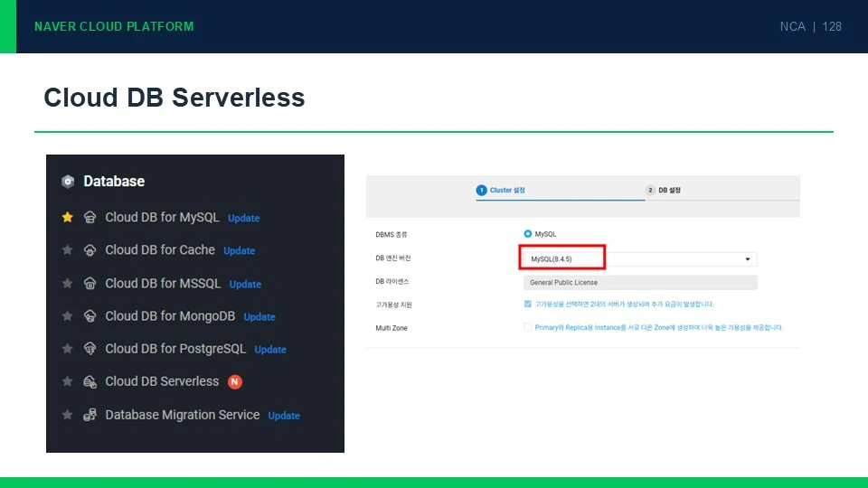The image size is (868, 488).
Task: Click the General Public License field
Action: pos(640,282)
